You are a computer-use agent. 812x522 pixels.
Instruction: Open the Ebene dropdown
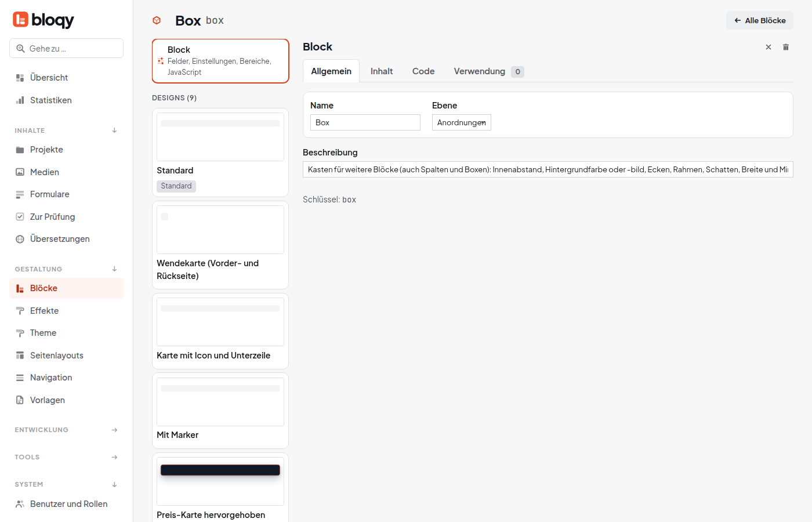pos(462,122)
